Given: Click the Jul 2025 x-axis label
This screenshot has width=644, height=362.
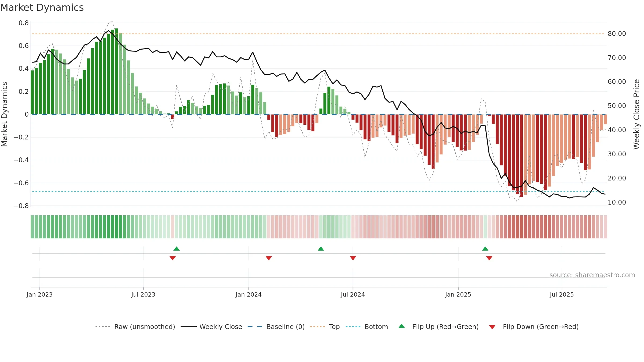Looking at the screenshot, I should tap(562, 294).
